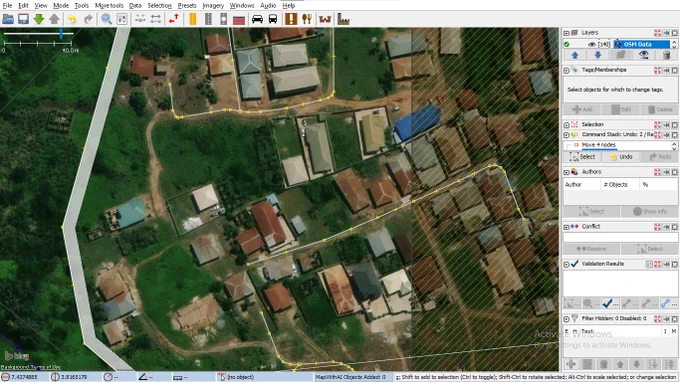
Task: Open the File menu
Action: pyautogui.click(x=7, y=6)
